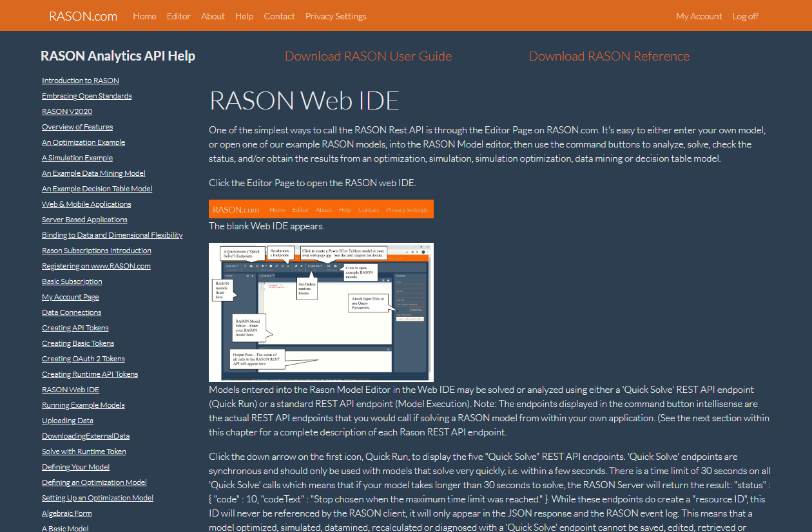Open Introduction to RASON
Screen dimensions: 812x532
pyautogui.click(x=80, y=80)
